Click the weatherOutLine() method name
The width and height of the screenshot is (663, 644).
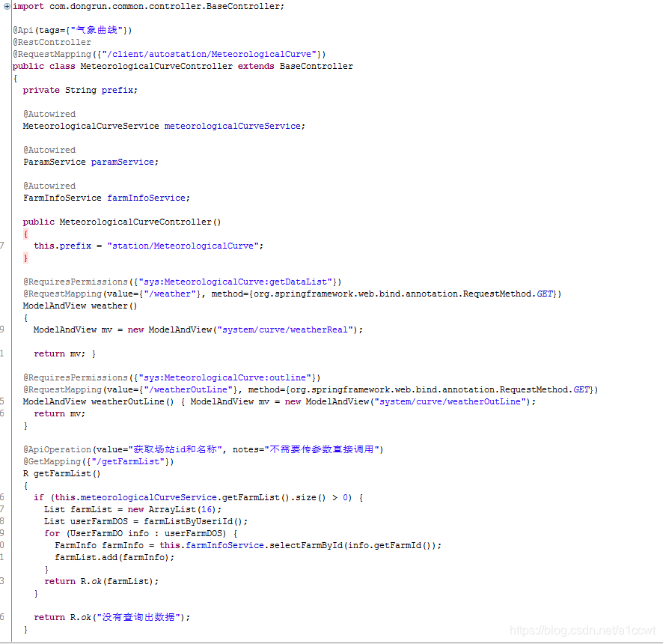(x=132, y=401)
